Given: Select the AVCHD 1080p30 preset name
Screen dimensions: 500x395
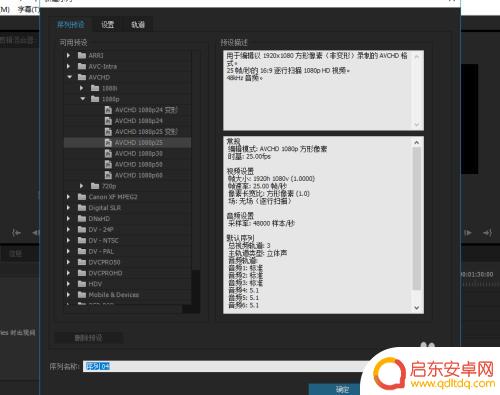Looking at the screenshot, I should pos(139,154).
